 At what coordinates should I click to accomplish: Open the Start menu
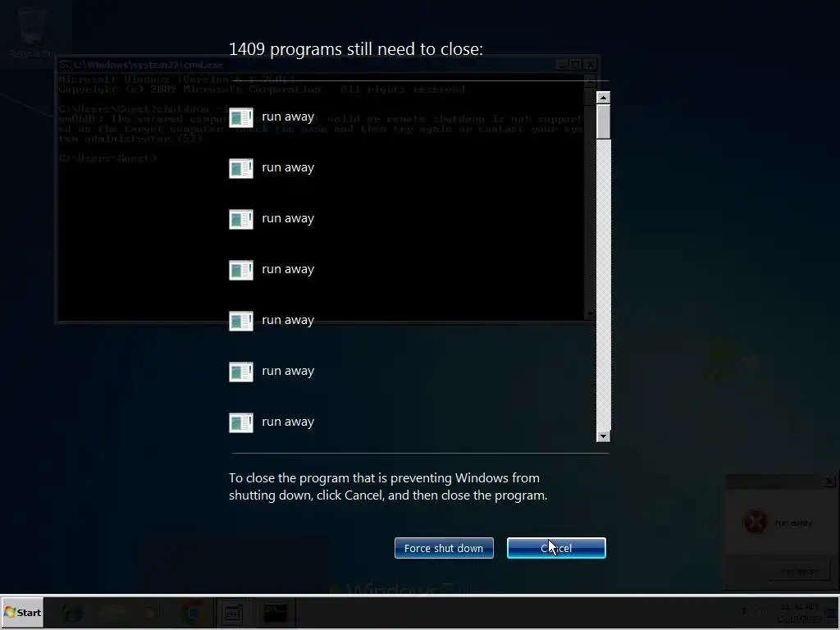[x=22, y=612]
